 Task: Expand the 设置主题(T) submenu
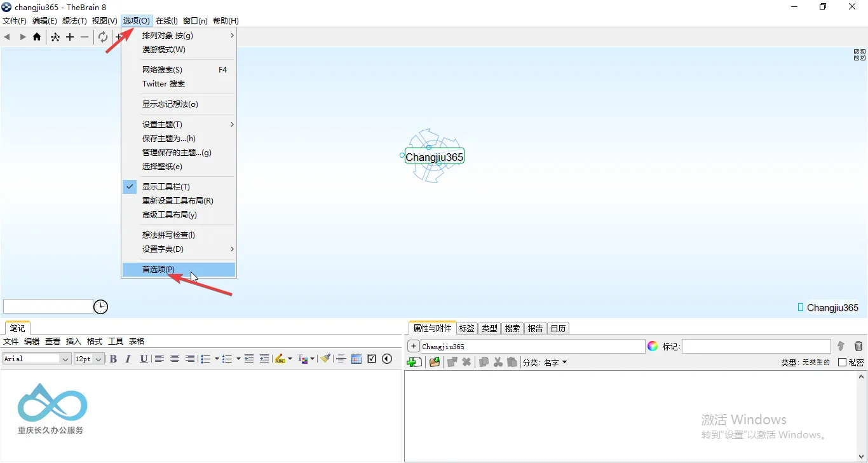(179, 125)
